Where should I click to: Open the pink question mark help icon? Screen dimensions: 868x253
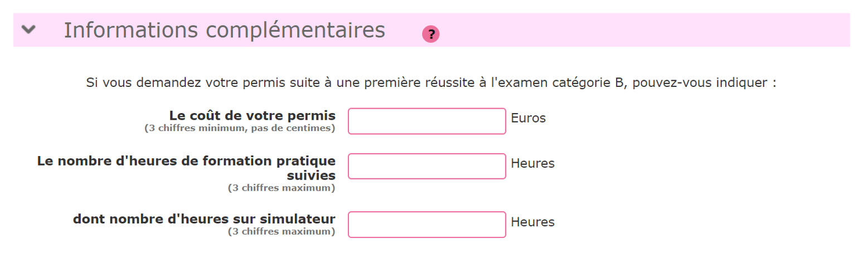(431, 35)
